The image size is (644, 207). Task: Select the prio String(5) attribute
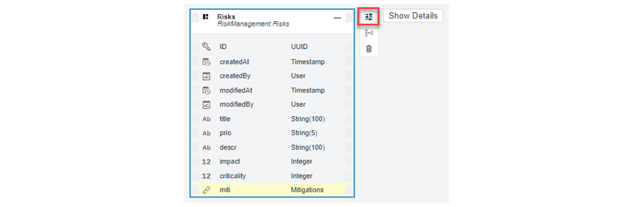(272, 133)
